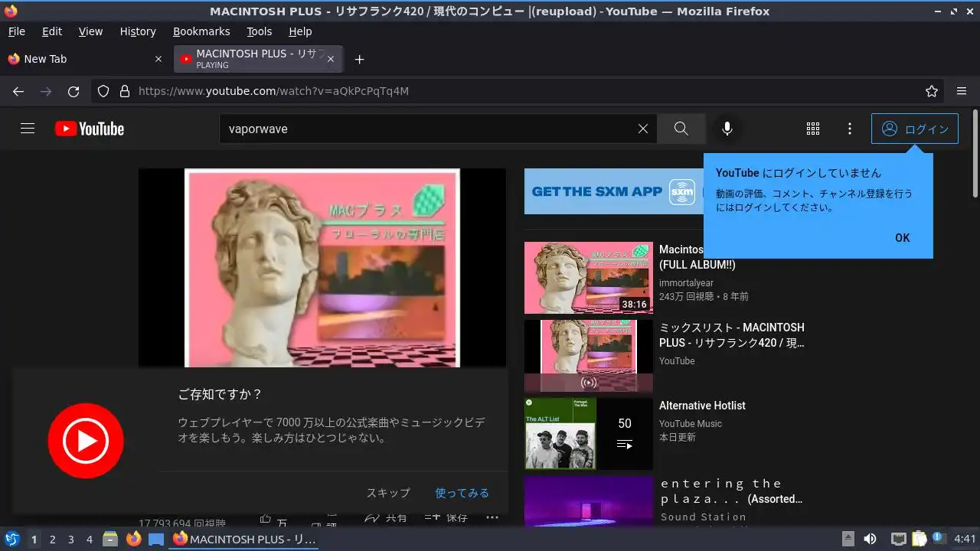Open a new tab with the plus
Viewport: 980px width, 551px height.
click(360, 59)
